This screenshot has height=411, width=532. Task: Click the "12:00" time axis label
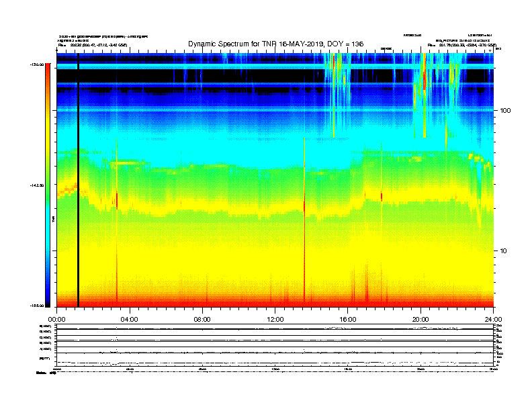tap(275, 320)
